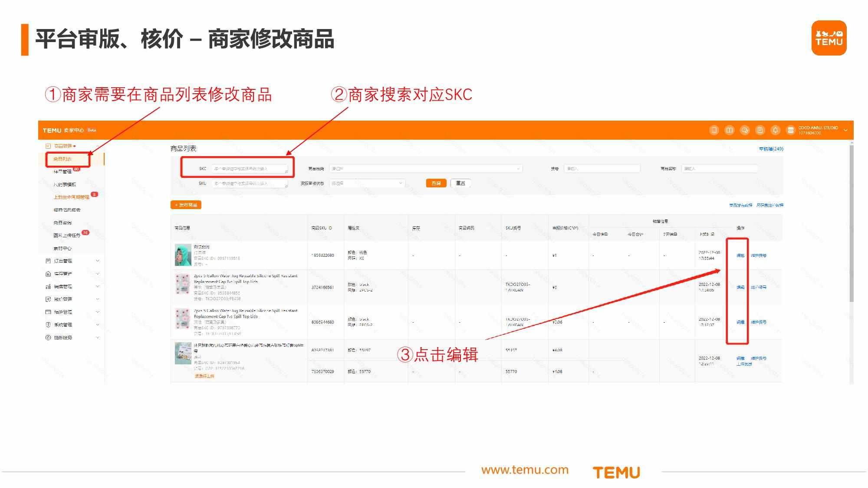Open 样品管理 with badge 80
Screen dimensions: 868x488
[x=63, y=172]
